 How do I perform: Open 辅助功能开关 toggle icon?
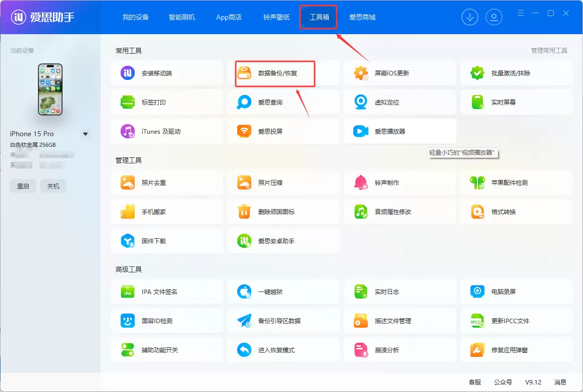point(128,350)
